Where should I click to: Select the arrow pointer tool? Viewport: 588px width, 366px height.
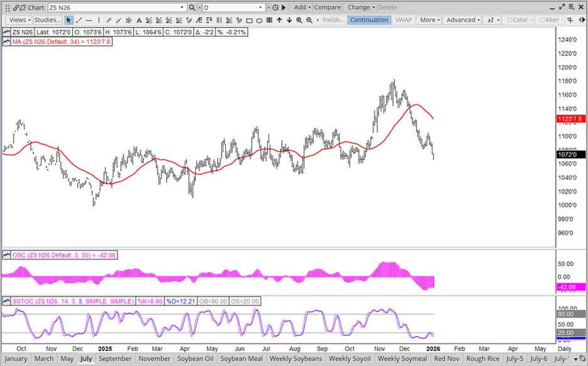click(68, 20)
